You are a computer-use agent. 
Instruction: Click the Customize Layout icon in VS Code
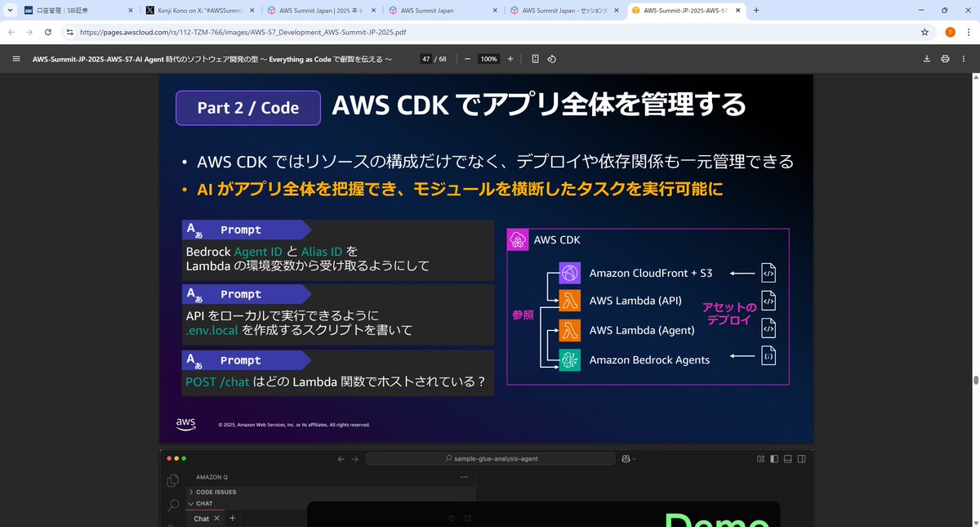tap(760, 458)
